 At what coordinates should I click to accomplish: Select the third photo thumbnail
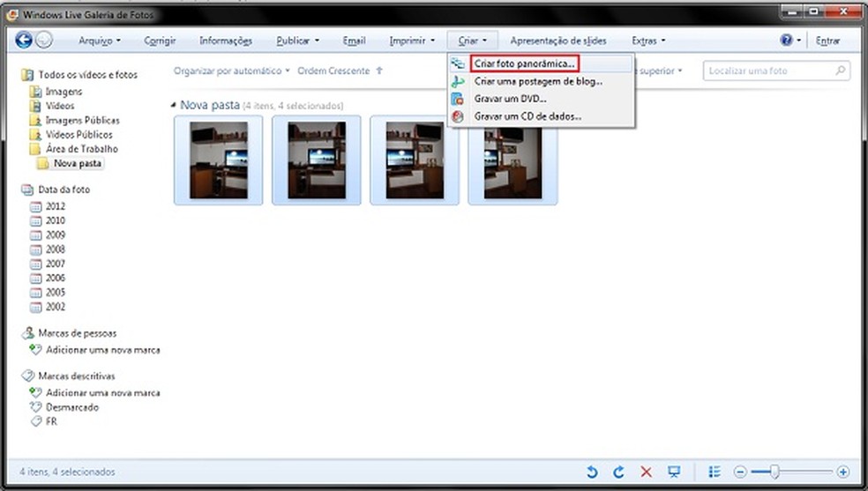point(415,160)
